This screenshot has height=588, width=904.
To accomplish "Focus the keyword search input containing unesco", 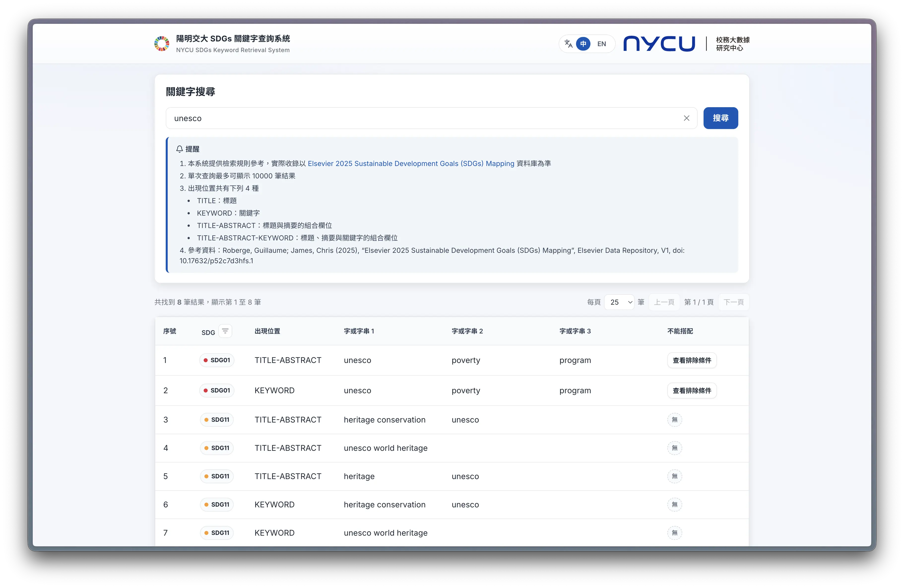I will pyautogui.click(x=431, y=118).
